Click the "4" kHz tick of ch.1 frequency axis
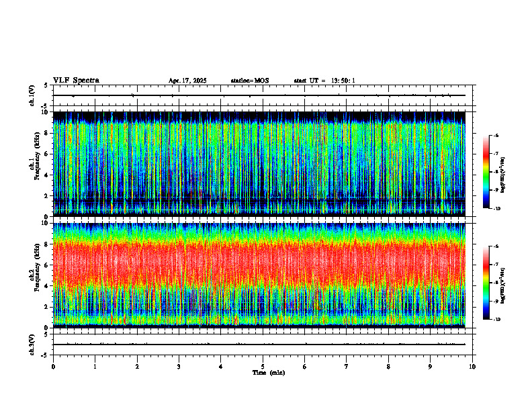 [47, 175]
